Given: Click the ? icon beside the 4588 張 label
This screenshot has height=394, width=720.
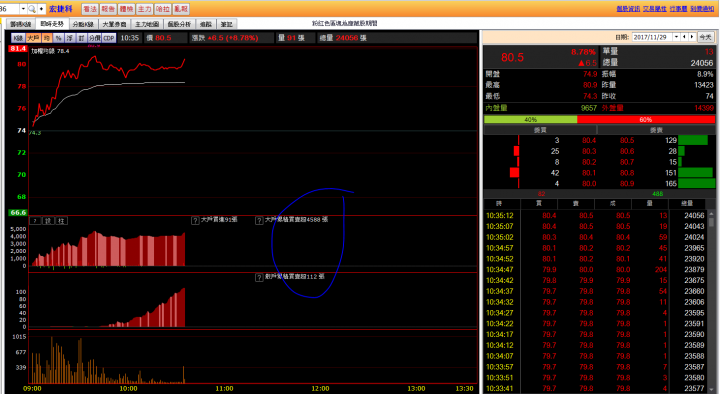Looking at the screenshot, I should (259, 220).
